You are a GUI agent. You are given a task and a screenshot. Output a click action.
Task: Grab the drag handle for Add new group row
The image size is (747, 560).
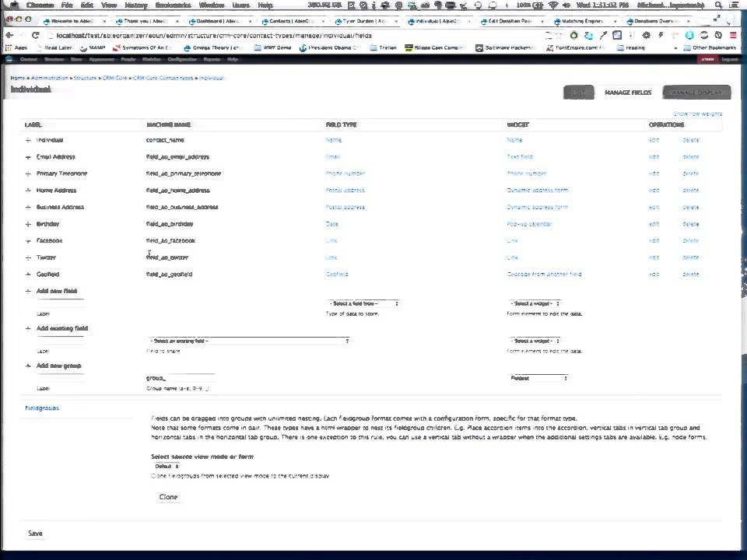tap(28, 366)
